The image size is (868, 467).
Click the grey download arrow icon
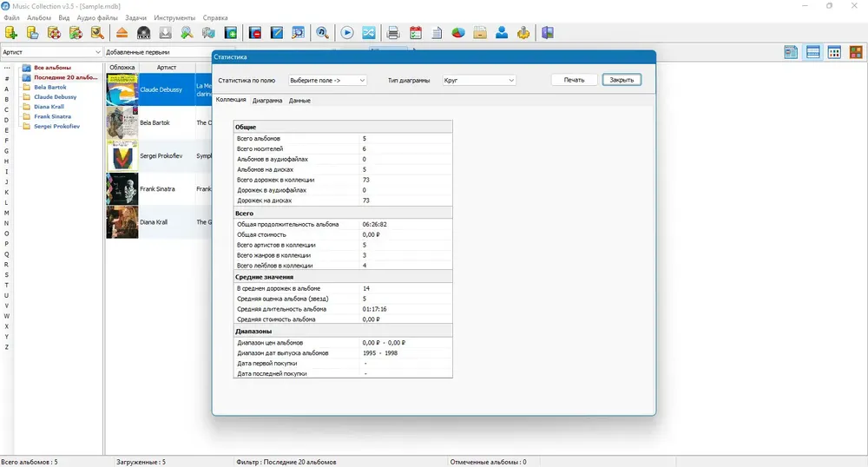click(165, 33)
